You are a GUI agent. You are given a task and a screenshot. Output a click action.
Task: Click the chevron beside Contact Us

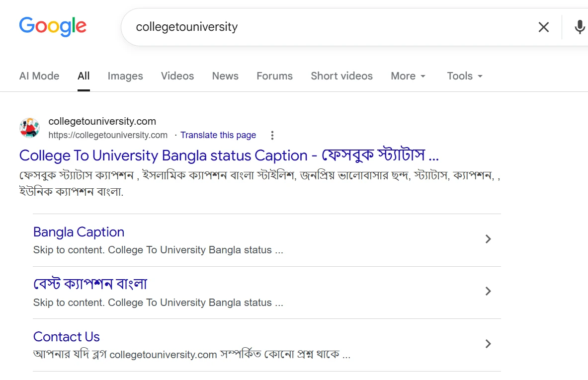tap(488, 344)
